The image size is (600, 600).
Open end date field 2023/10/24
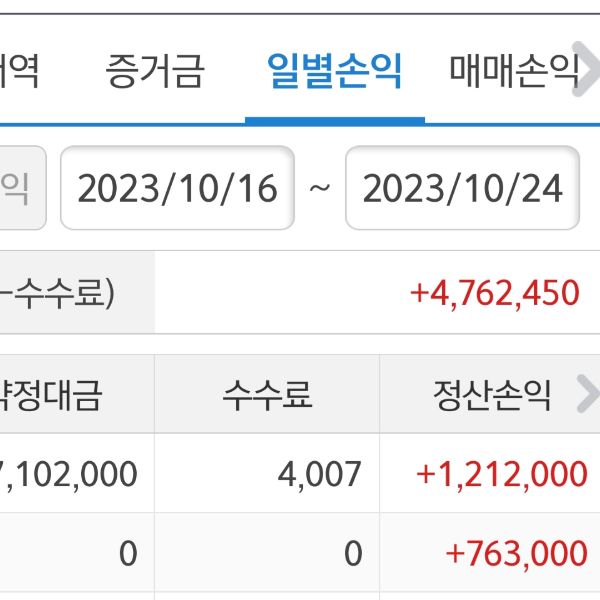tap(462, 188)
